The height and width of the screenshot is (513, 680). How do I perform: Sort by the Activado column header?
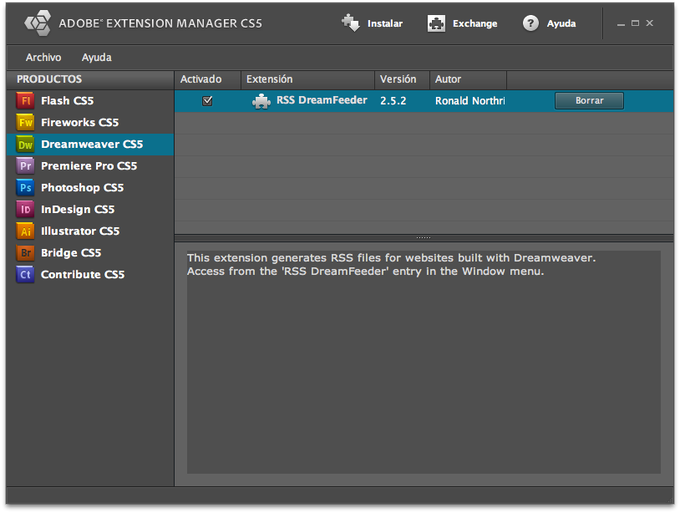[x=208, y=79]
